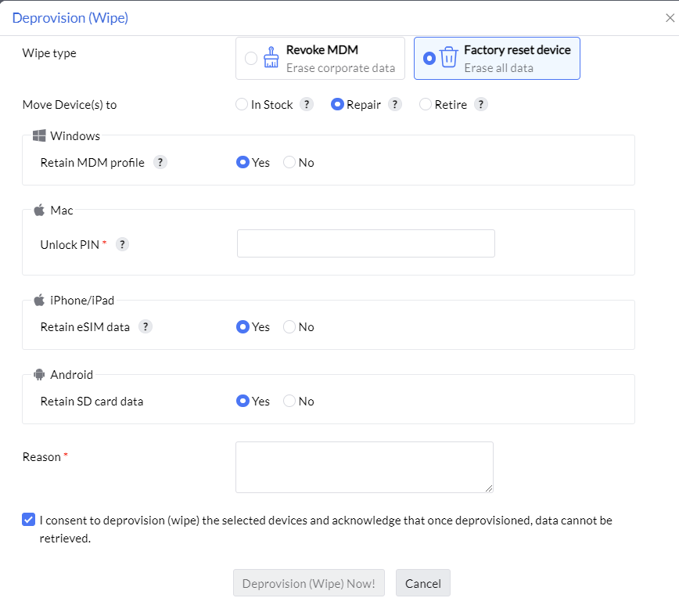Click the Reason text area
Image resolution: width=679 pixels, height=616 pixels.
click(x=364, y=467)
